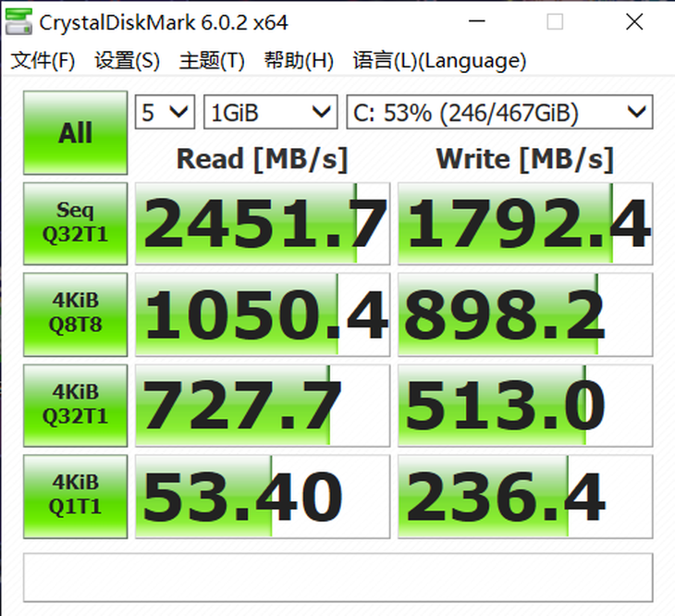This screenshot has height=616, width=675.
Task: Select 4KiB Q8T8 write result 898.2
Action: pyautogui.click(x=525, y=314)
